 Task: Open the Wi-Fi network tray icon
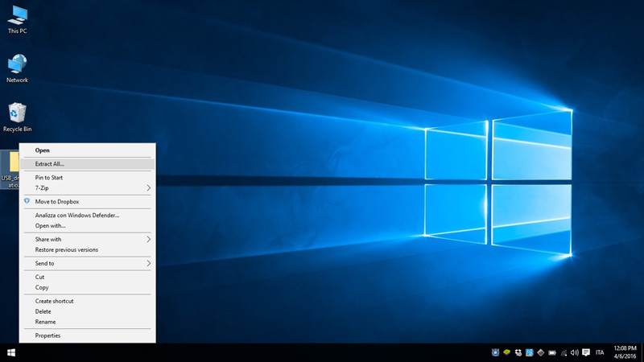pos(563,352)
